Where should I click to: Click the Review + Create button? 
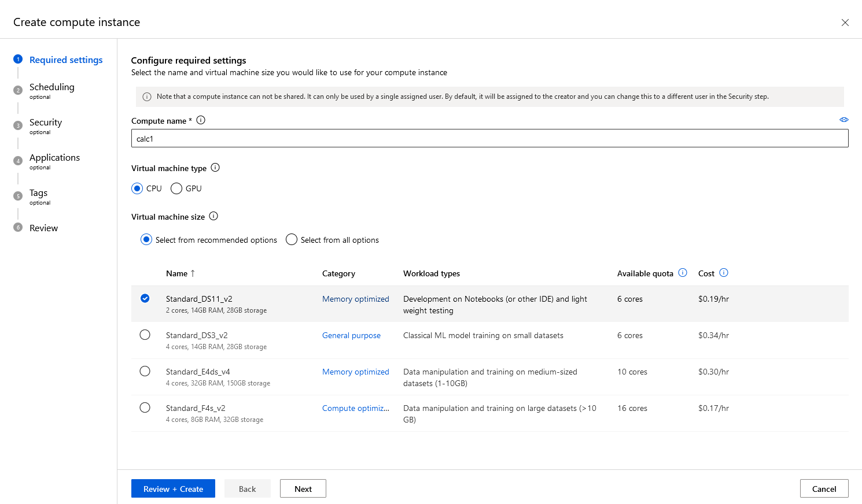(173, 489)
